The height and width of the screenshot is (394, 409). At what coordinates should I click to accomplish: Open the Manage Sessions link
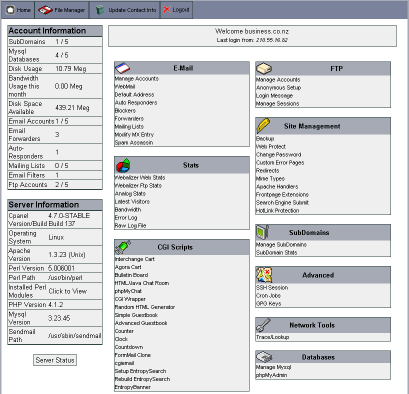[278, 104]
